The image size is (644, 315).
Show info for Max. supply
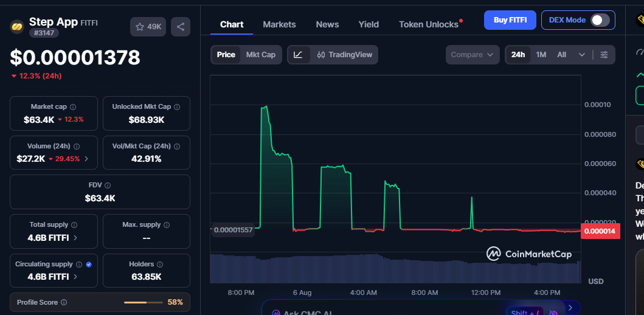[167, 225]
